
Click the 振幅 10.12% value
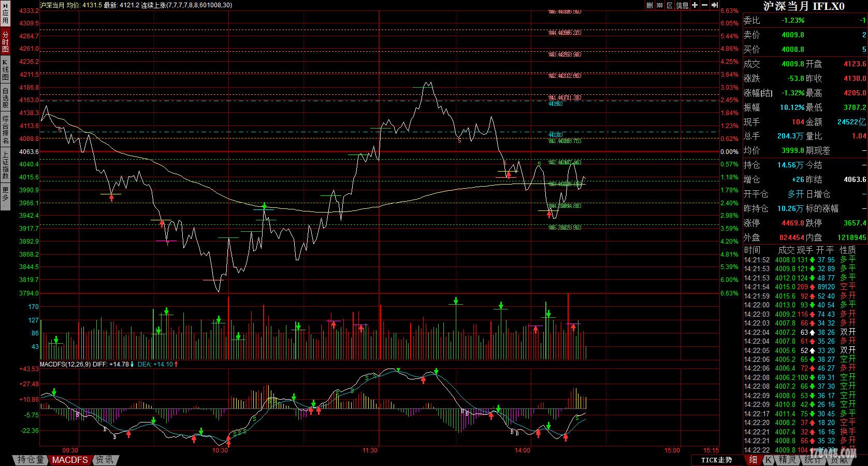click(x=792, y=107)
